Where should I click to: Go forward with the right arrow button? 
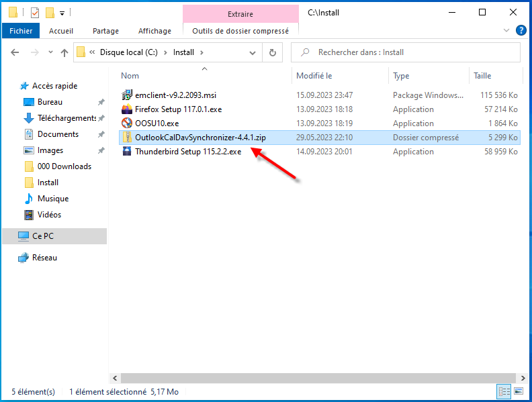(x=35, y=52)
